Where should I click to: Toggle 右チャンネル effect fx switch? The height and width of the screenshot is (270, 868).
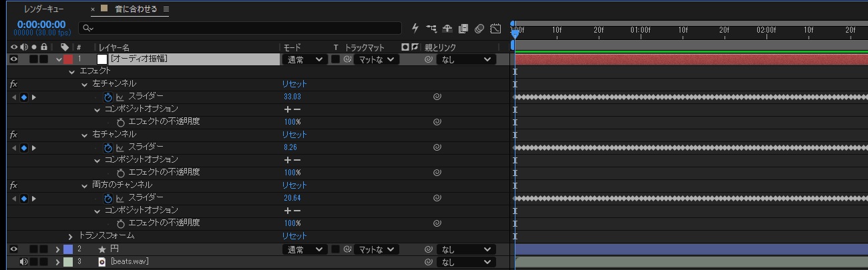pos(13,135)
